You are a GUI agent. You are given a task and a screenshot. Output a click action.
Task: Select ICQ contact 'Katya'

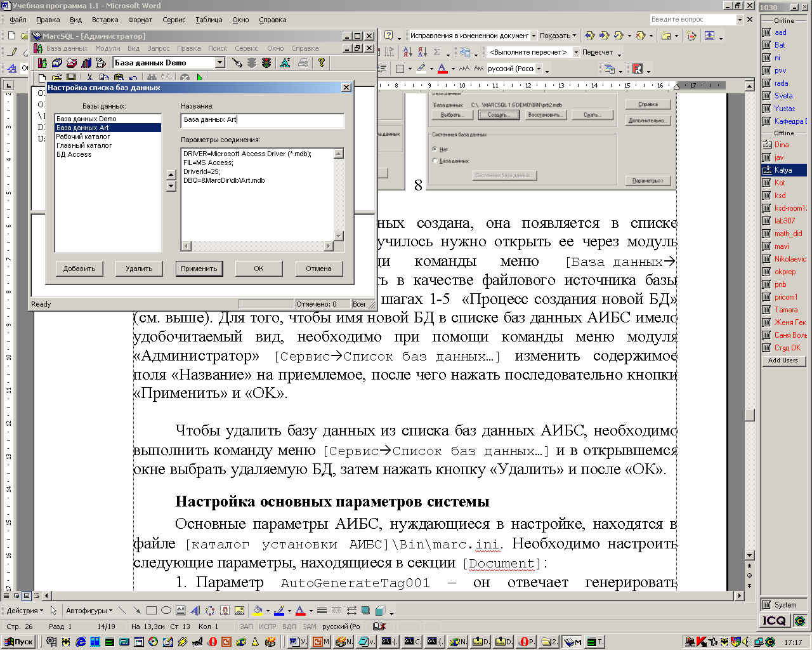pyautogui.click(x=784, y=170)
